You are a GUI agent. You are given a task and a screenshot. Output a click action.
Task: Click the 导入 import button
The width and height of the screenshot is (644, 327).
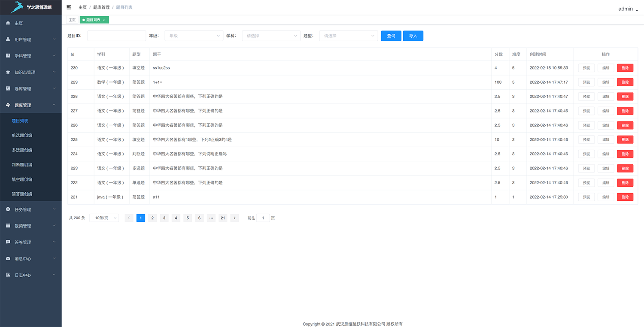point(413,36)
